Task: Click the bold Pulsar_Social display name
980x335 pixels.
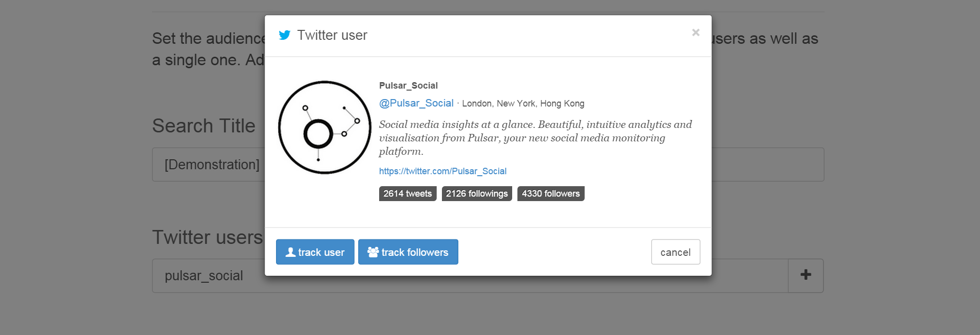Action: [x=408, y=86]
